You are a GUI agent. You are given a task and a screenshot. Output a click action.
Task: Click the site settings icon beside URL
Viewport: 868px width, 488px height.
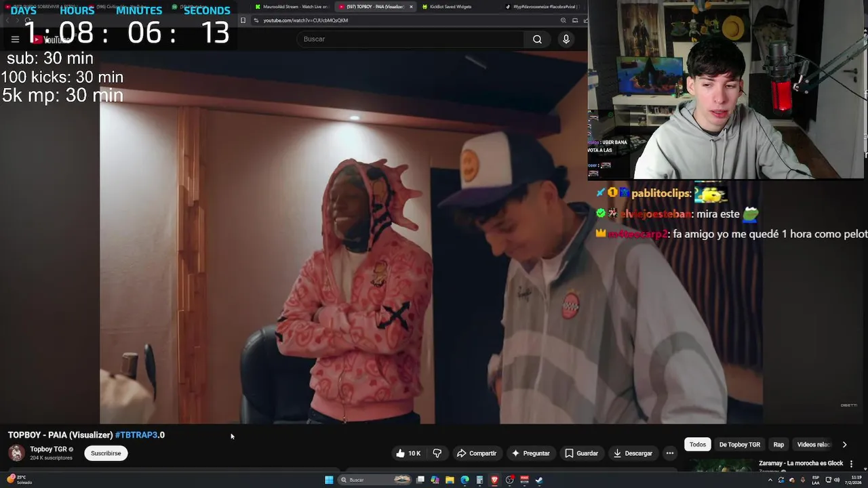pyautogui.click(x=256, y=20)
